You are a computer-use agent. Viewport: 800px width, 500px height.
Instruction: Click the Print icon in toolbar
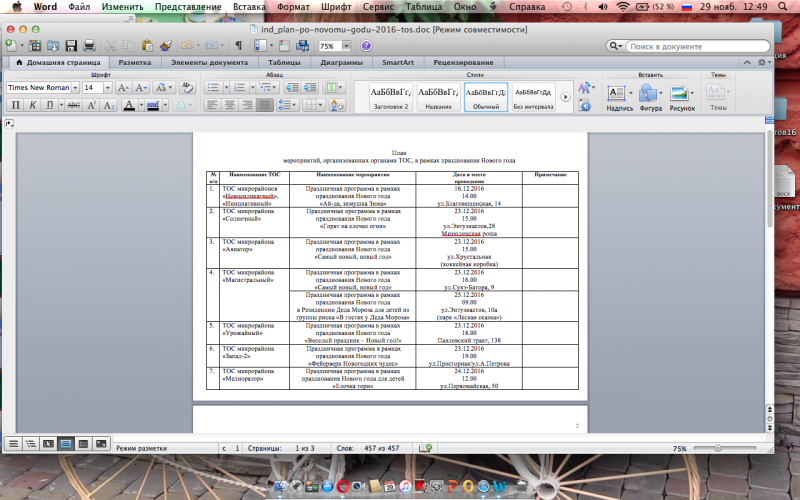pyautogui.click(x=89, y=46)
